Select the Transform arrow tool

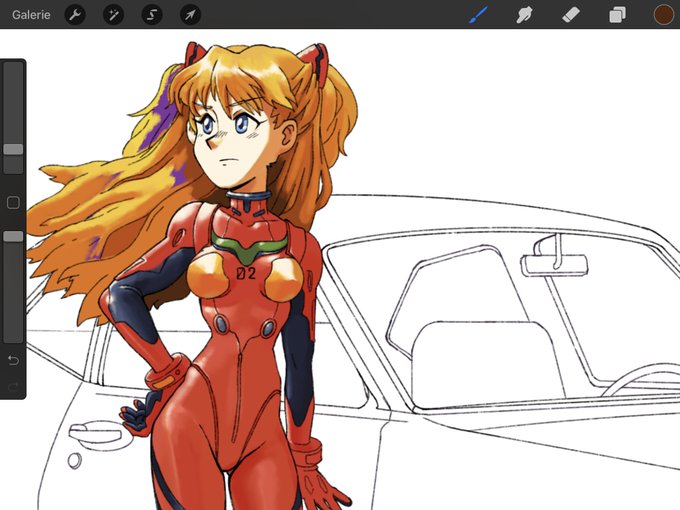[x=190, y=15]
